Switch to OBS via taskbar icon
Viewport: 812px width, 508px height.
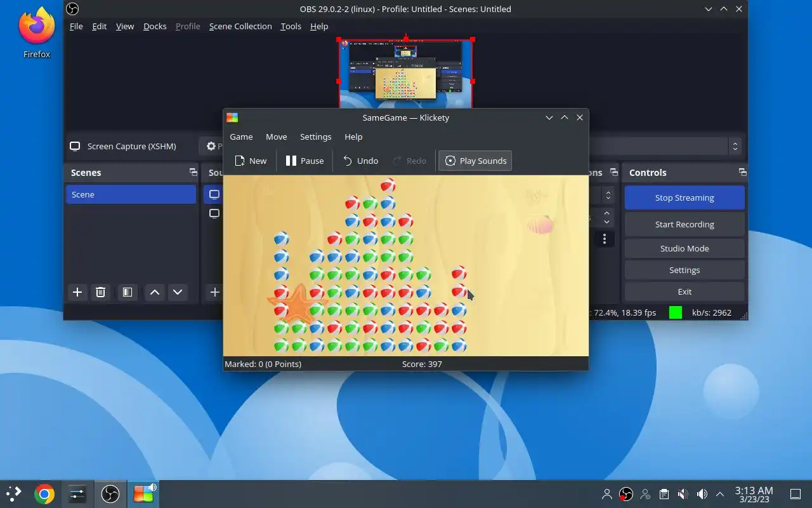point(110,493)
